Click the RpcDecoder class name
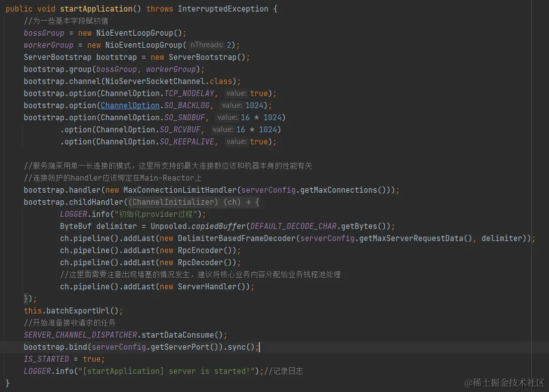Image resolution: width=549 pixels, height=392 pixels. [200, 262]
